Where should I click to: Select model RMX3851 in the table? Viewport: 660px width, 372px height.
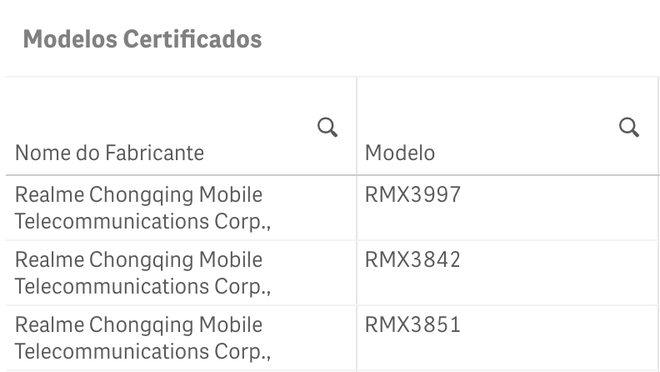[413, 325]
